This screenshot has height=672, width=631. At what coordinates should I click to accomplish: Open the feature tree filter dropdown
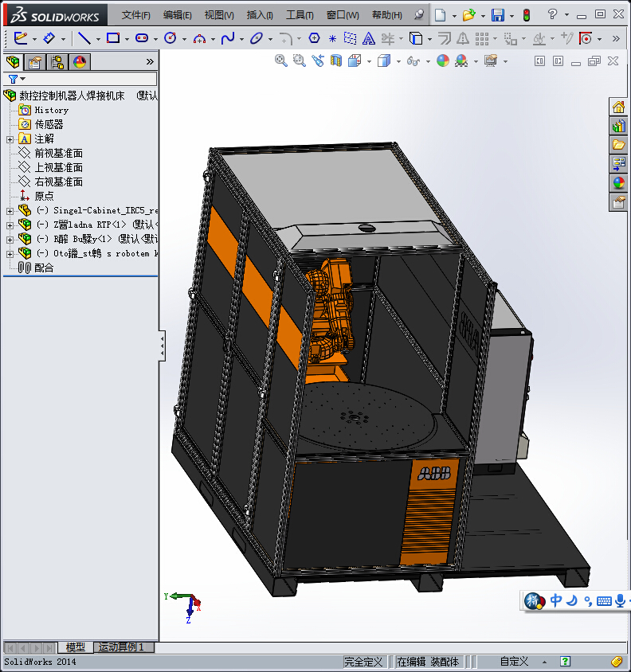pos(16,79)
